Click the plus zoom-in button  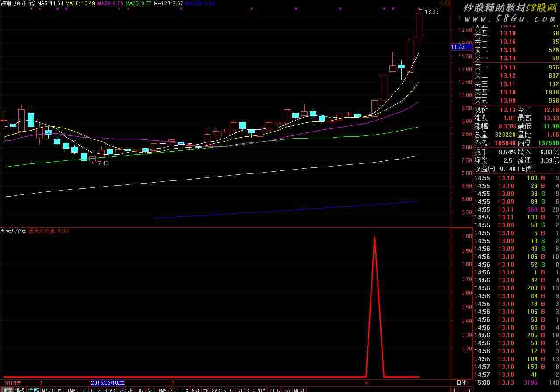tap(454, 389)
